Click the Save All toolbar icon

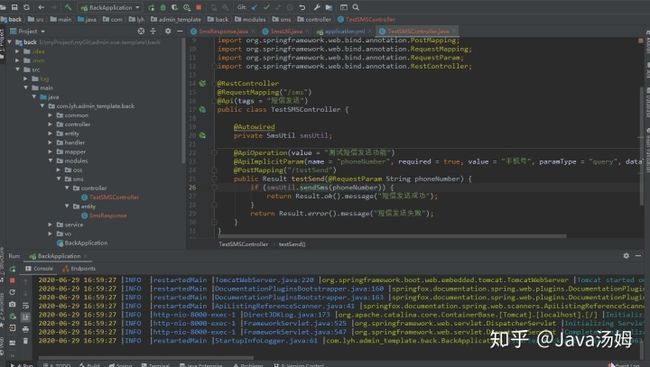click(15, 7)
